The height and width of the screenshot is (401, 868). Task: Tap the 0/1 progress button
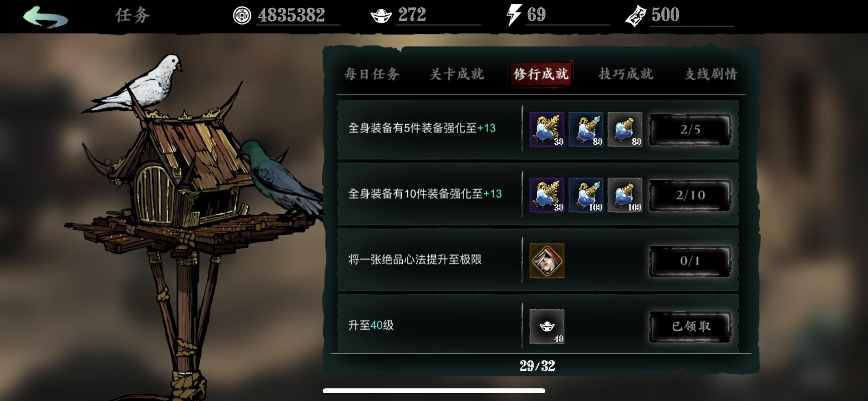(x=690, y=261)
